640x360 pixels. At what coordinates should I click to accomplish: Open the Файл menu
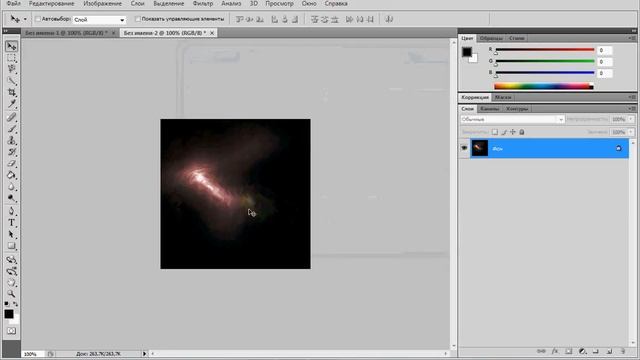click(x=14, y=3)
